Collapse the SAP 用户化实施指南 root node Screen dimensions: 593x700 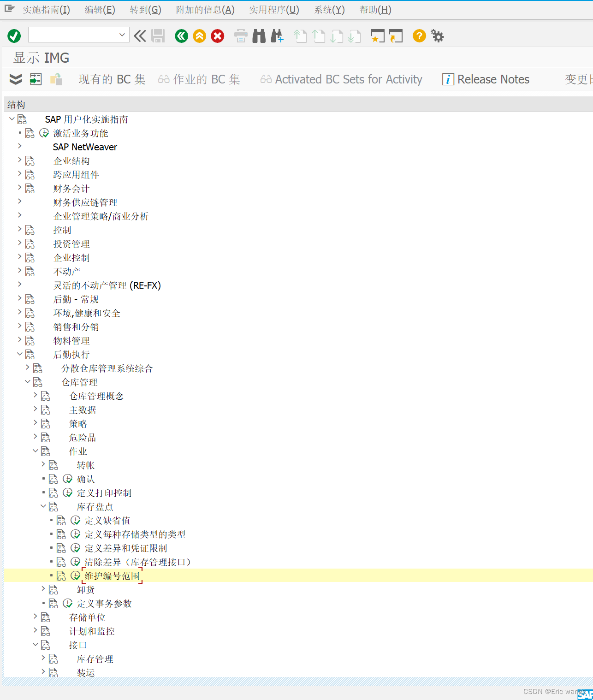coord(12,119)
